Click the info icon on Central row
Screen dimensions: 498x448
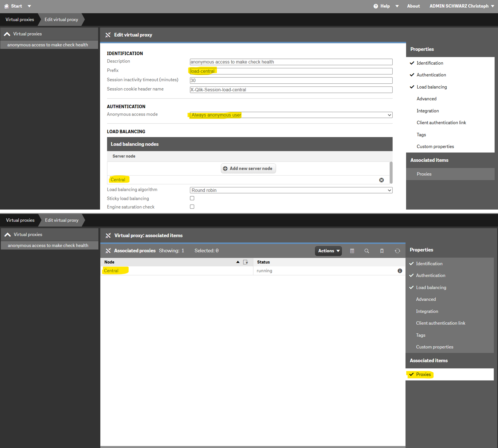400,271
